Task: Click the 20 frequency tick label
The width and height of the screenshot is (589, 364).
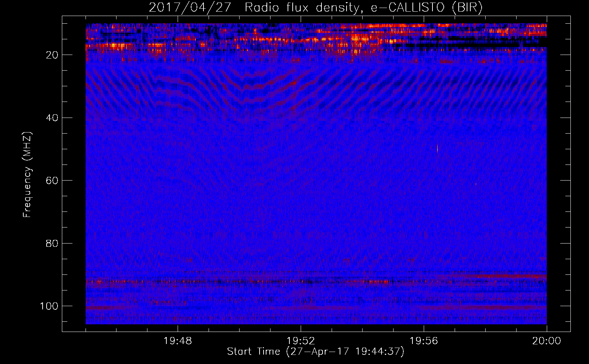Action: click(52, 55)
